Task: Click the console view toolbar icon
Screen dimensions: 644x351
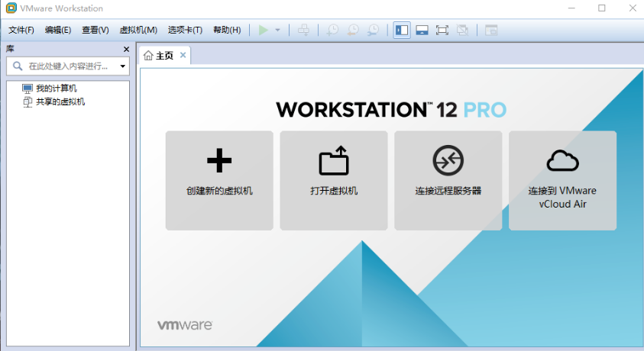Action: click(x=491, y=30)
